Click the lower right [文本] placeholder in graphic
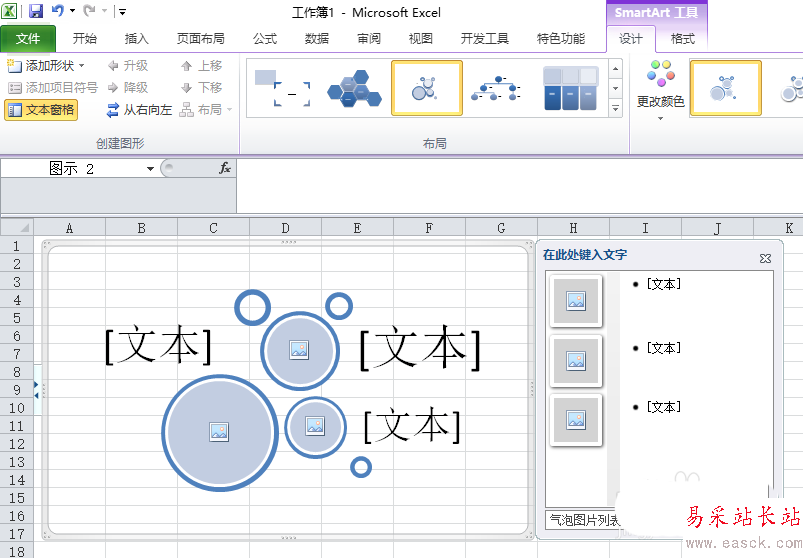Viewport: 803px width, 558px height. pyautogui.click(x=412, y=425)
